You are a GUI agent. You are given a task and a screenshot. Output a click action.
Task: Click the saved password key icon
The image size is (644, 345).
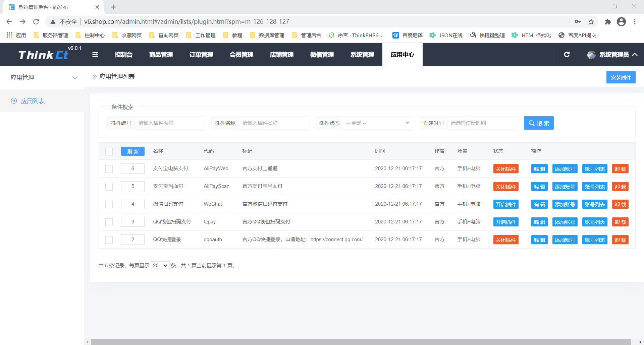click(x=578, y=22)
